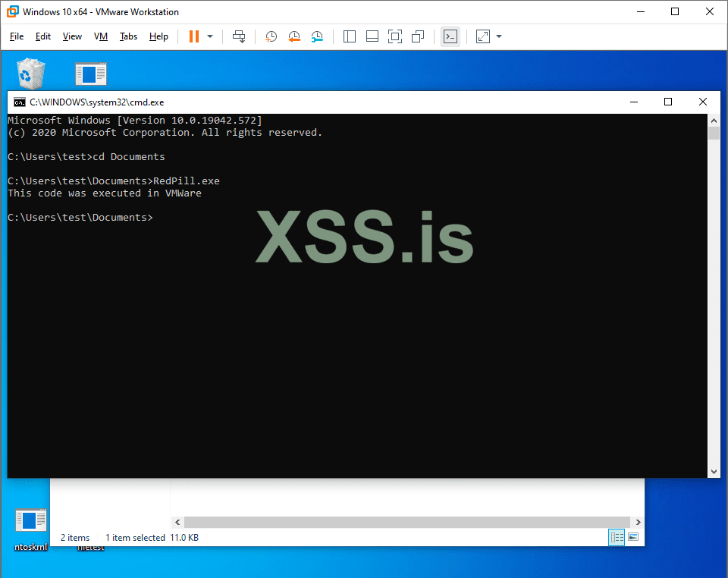Click the Explorer horizontal scroll right arrow
Screen dimensions: 728x578
639,523
